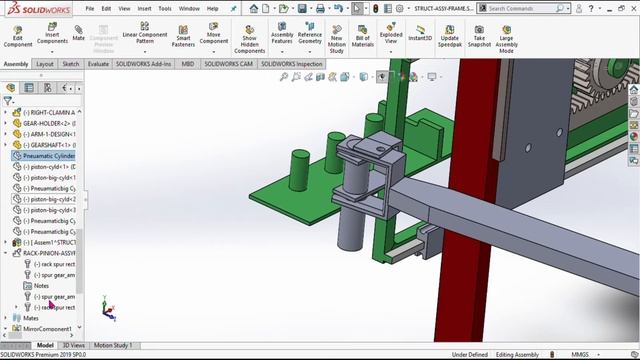Viewport: 640px width, 360px height.
Task: Expand the Mates folder
Action: click(5, 318)
